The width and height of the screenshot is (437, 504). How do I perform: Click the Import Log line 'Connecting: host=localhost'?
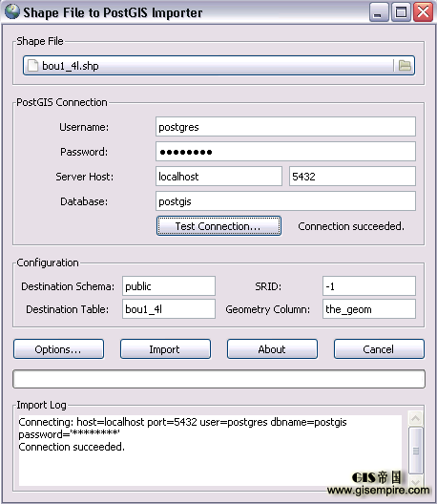(x=182, y=422)
